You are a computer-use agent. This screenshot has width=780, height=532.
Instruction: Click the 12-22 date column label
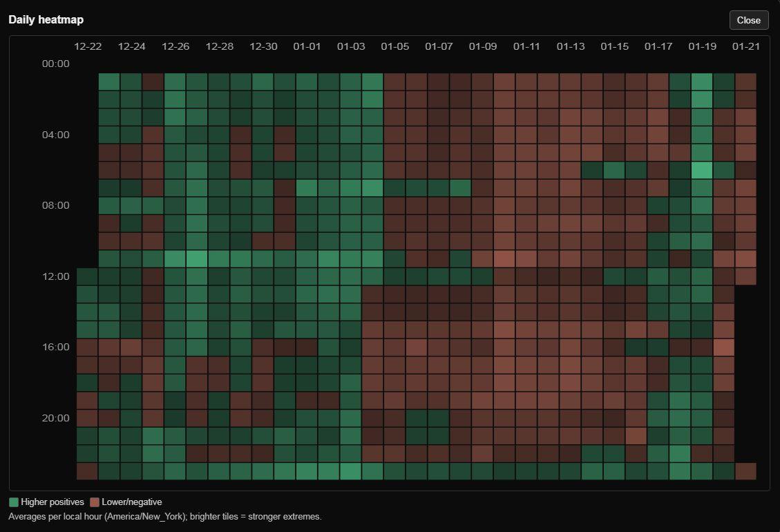pos(88,46)
